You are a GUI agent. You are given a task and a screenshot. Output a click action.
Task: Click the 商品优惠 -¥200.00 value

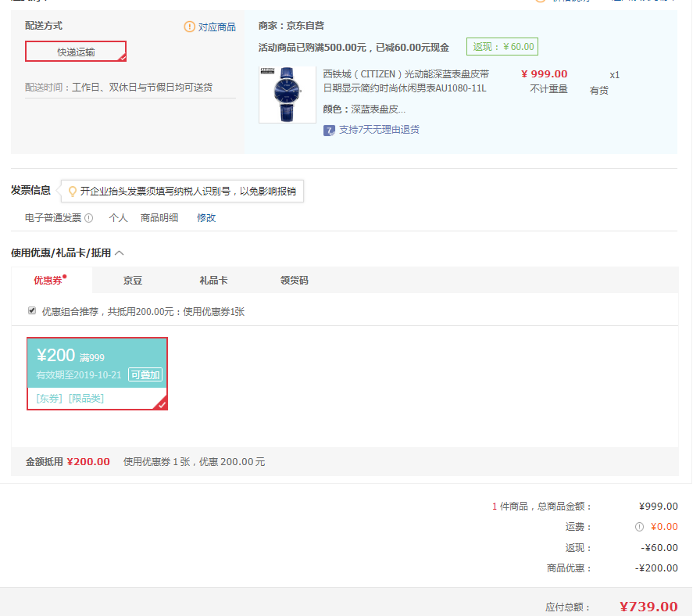[x=656, y=568]
